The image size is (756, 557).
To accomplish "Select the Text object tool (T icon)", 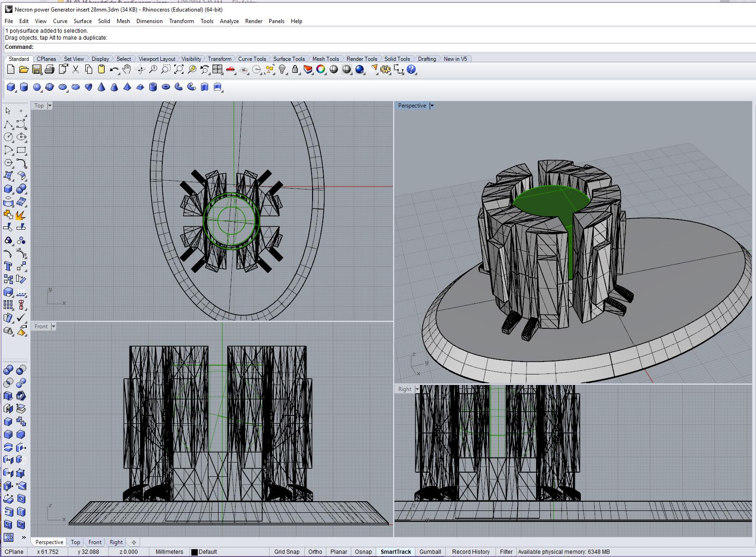I will click(x=8, y=266).
